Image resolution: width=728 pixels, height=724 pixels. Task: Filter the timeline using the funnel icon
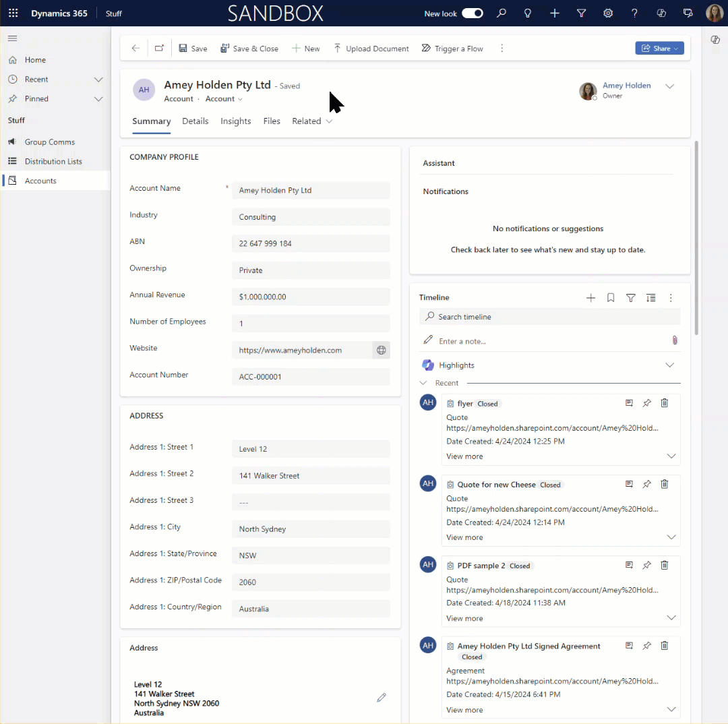click(x=631, y=297)
